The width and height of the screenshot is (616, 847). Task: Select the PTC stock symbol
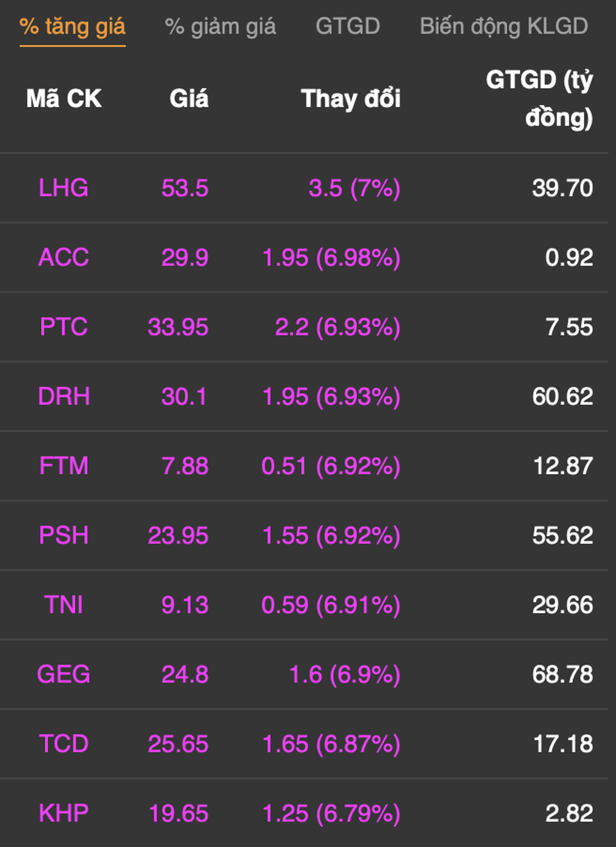coord(63,327)
